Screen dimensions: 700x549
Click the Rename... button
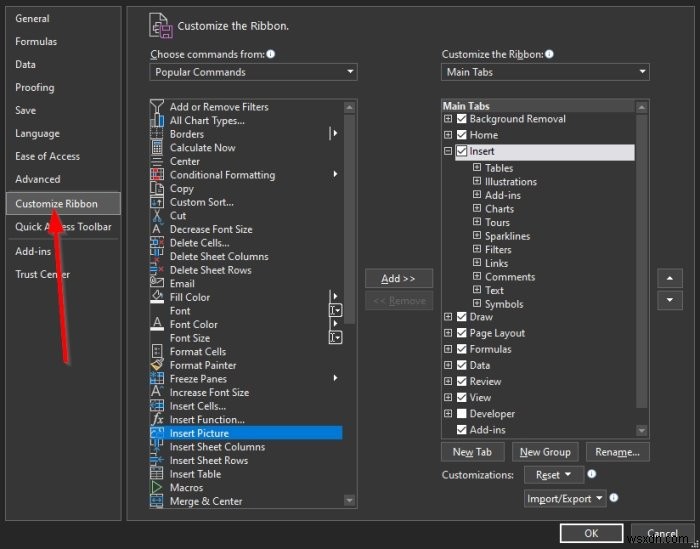[x=617, y=452]
